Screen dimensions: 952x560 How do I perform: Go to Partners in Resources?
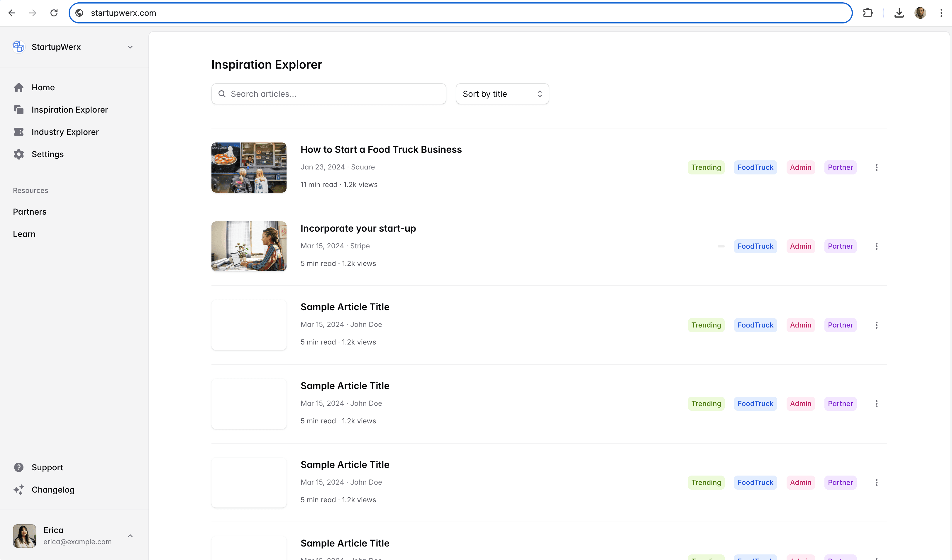click(x=29, y=212)
